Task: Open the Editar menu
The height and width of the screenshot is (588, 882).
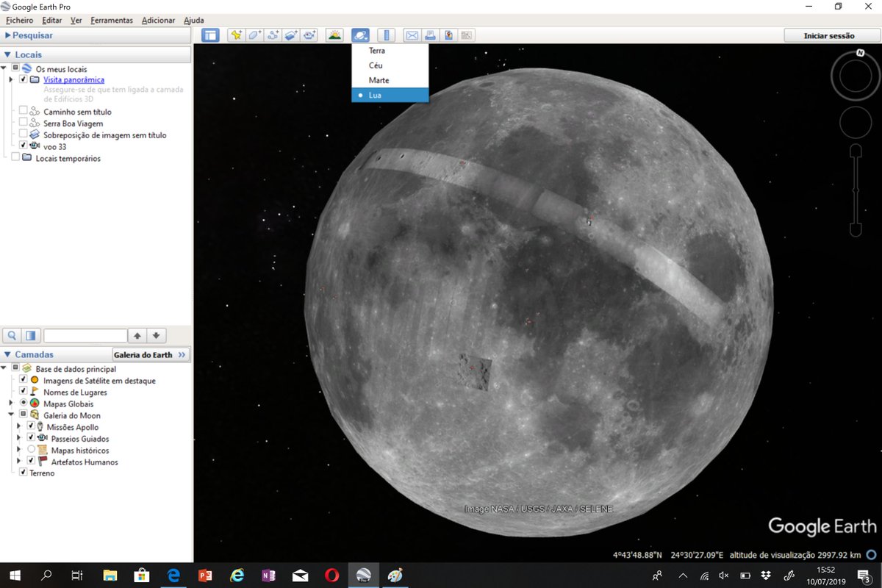Action: 52,20
